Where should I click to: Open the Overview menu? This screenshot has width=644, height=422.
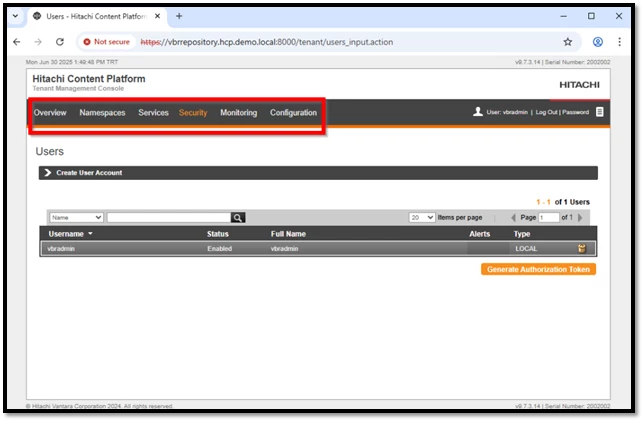pos(50,113)
